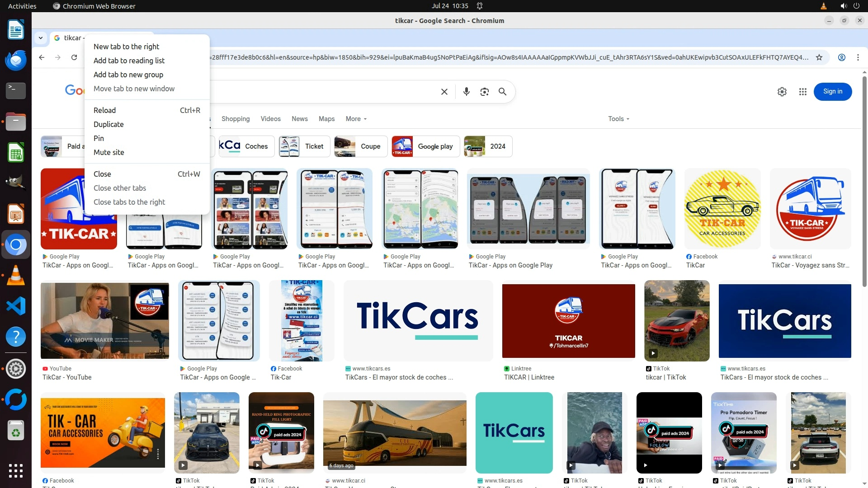Bookmark this page with star icon
Screen dimensions: 868x488
point(819,57)
